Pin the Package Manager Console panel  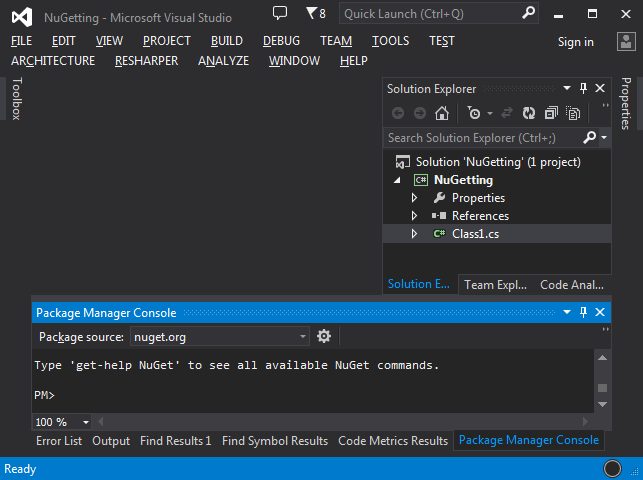[583, 312]
